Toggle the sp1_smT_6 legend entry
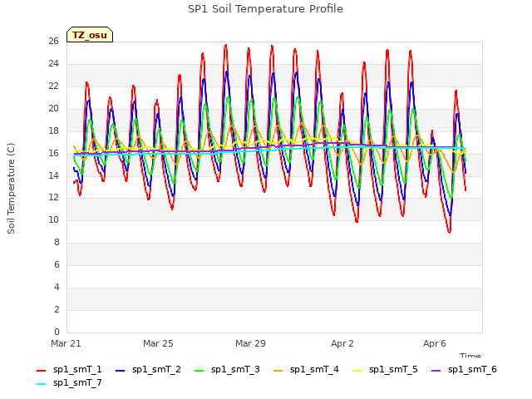532x399 pixels. 464,369
